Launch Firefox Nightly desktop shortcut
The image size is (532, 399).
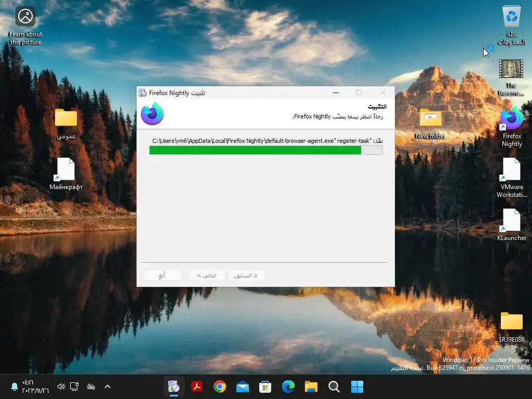pyautogui.click(x=512, y=127)
